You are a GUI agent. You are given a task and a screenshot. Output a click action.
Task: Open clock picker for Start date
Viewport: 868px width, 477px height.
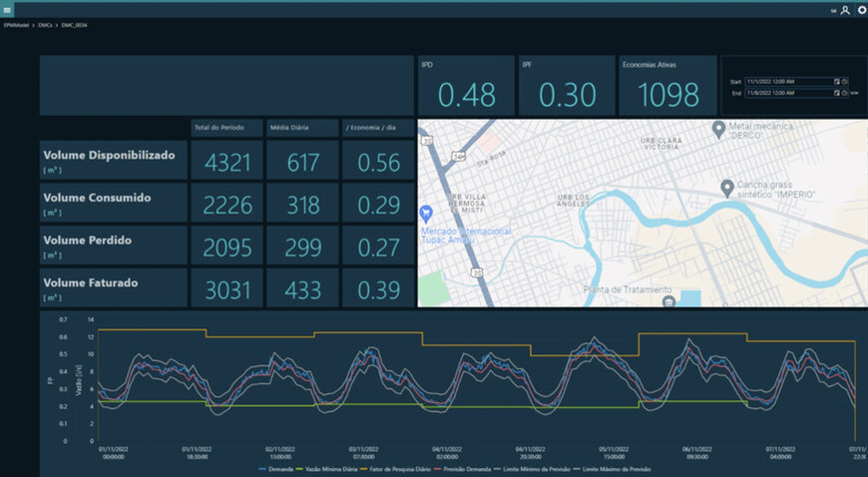(844, 82)
